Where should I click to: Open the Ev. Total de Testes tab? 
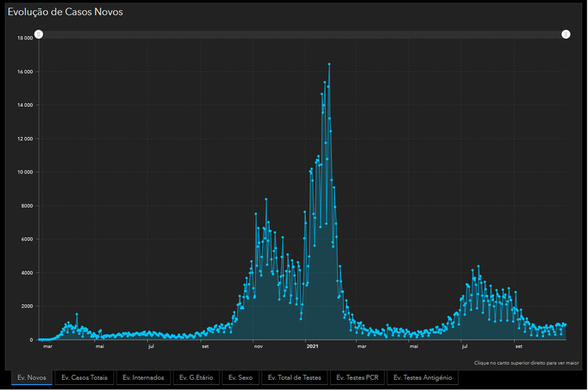pos(294,378)
